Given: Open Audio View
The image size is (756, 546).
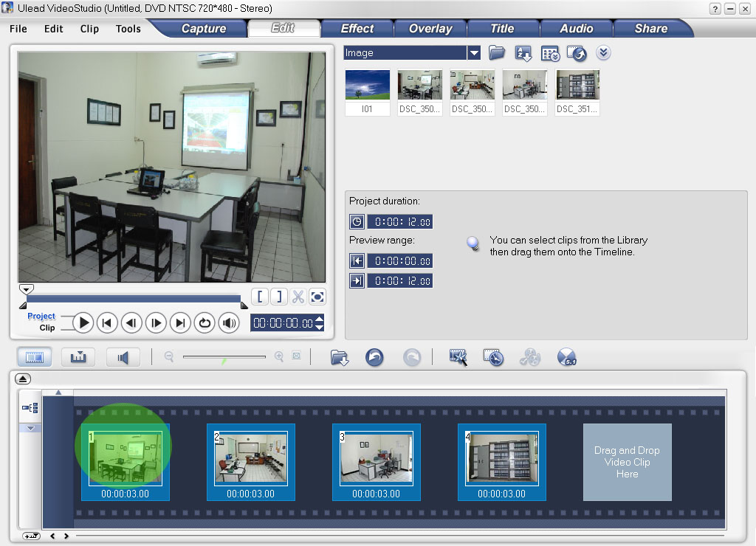Looking at the screenshot, I should [x=123, y=356].
